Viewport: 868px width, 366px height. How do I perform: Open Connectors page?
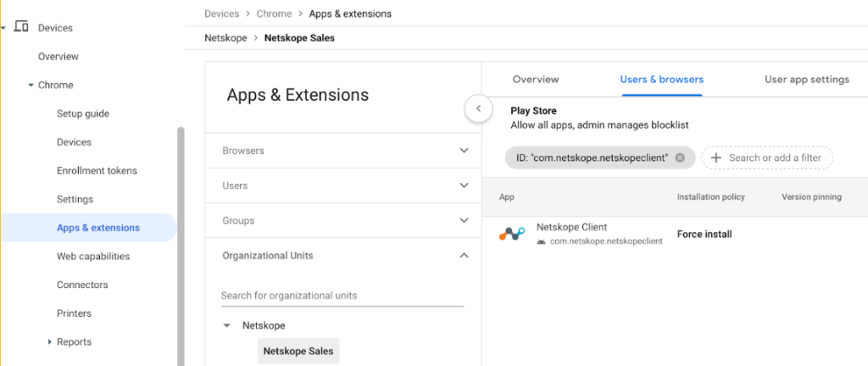click(82, 285)
